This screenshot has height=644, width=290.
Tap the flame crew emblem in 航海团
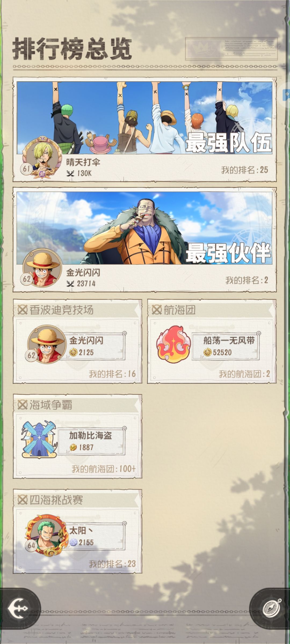(x=173, y=344)
